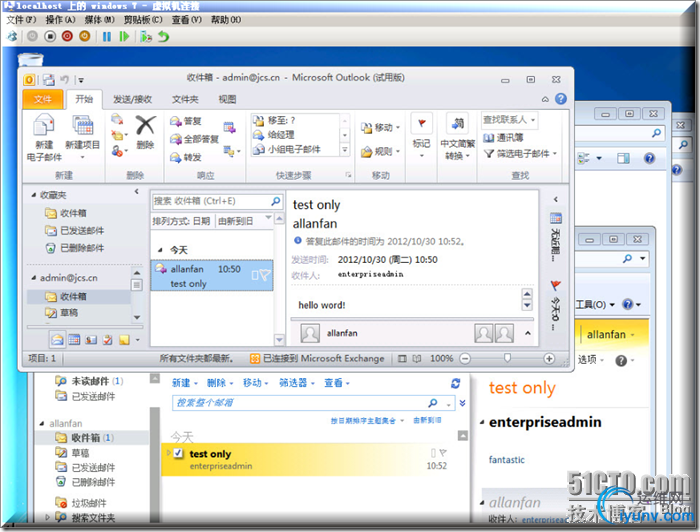Click normal view icon in Outlook status bar
700x532 pixels.
click(x=402, y=358)
